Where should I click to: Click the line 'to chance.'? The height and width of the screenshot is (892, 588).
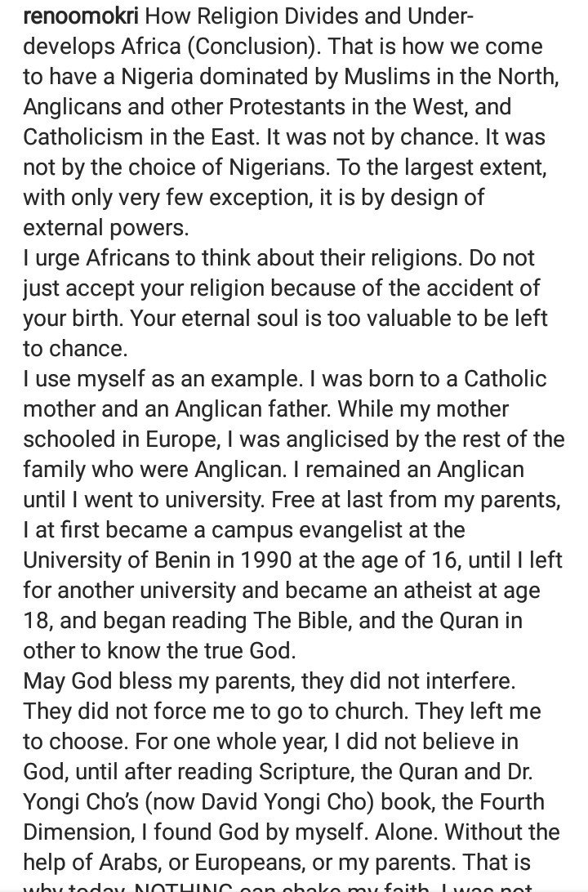[75, 348]
